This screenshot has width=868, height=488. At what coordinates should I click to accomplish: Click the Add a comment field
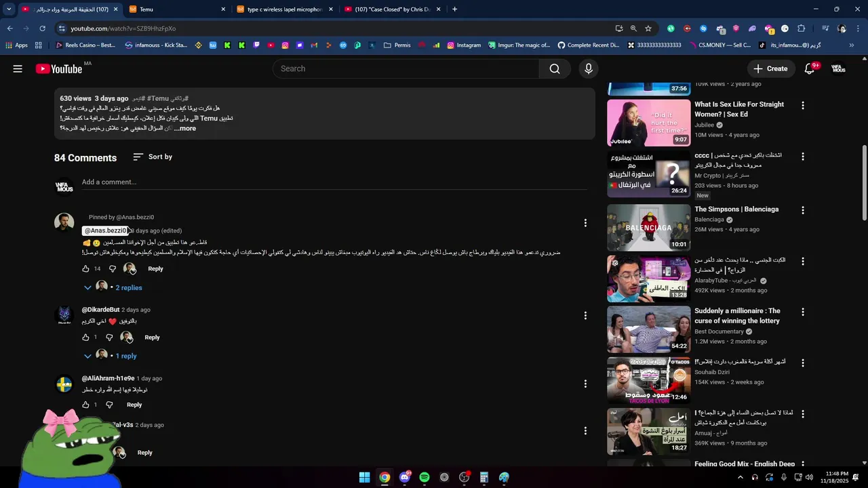coord(334,182)
